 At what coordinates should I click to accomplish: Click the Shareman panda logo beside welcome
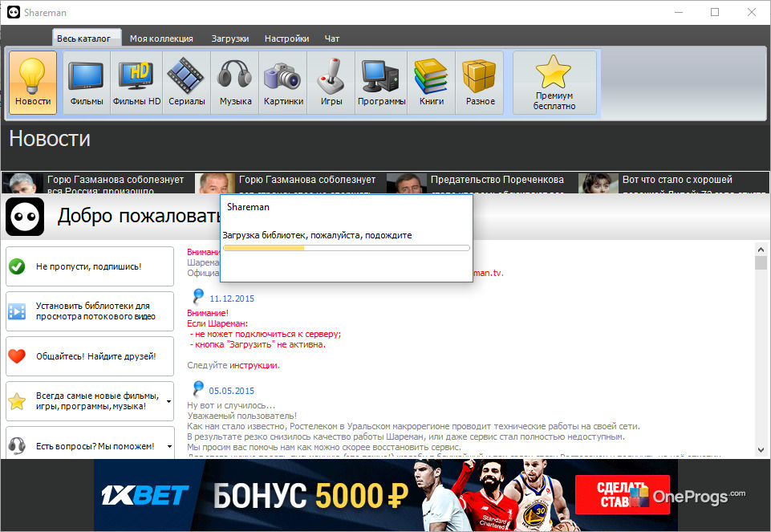(x=25, y=217)
